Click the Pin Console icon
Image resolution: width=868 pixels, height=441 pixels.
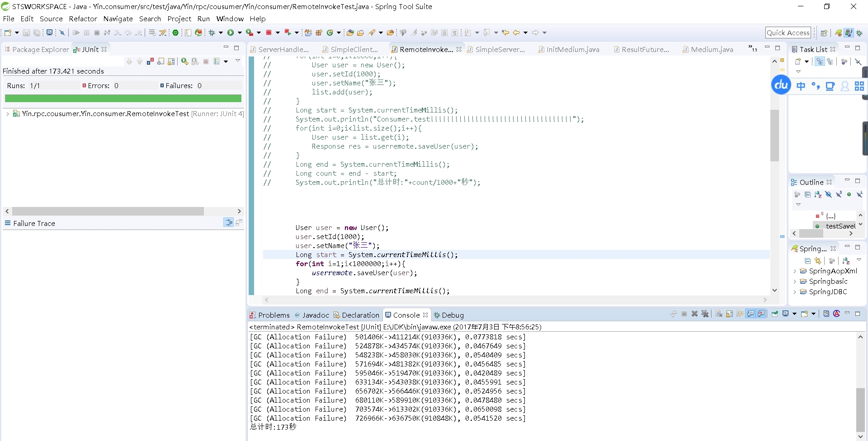click(774, 314)
